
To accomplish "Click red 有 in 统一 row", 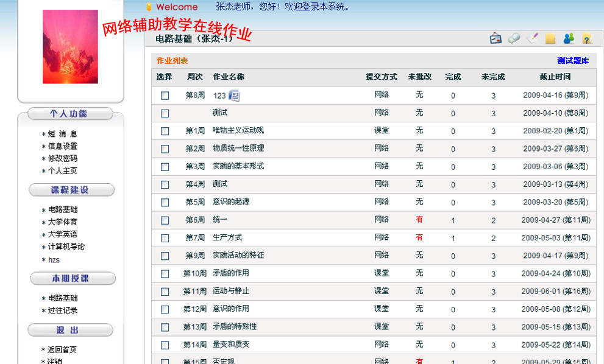I will click(x=419, y=220).
